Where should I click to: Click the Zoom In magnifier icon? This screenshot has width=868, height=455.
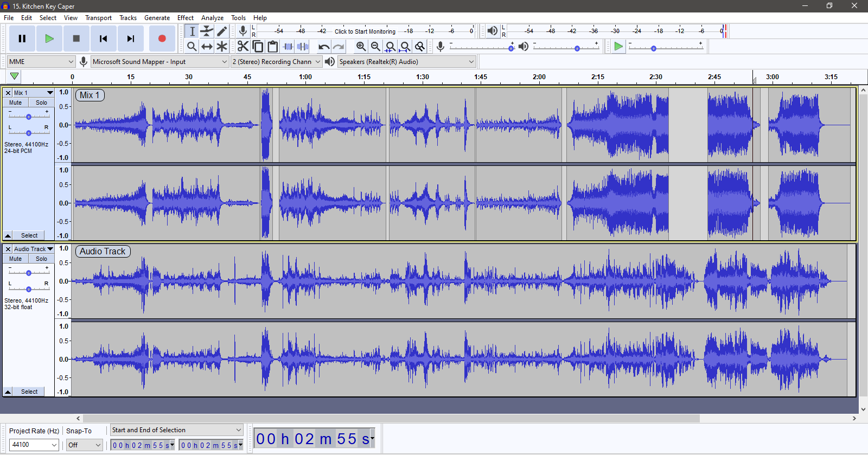pyautogui.click(x=361, y=47)
